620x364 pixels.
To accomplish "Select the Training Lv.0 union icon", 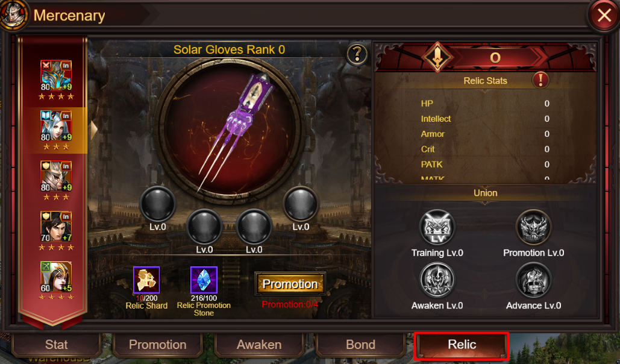I will point(437,228).
